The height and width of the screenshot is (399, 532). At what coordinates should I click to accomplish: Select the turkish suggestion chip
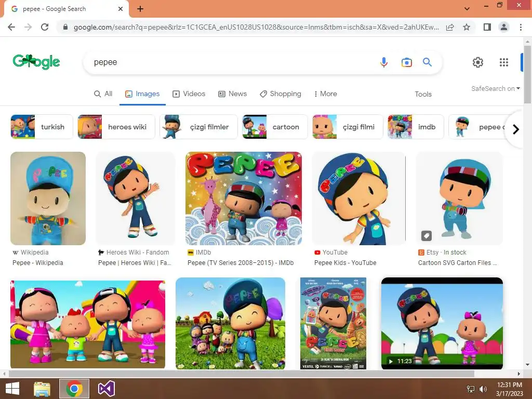point(42,127)
